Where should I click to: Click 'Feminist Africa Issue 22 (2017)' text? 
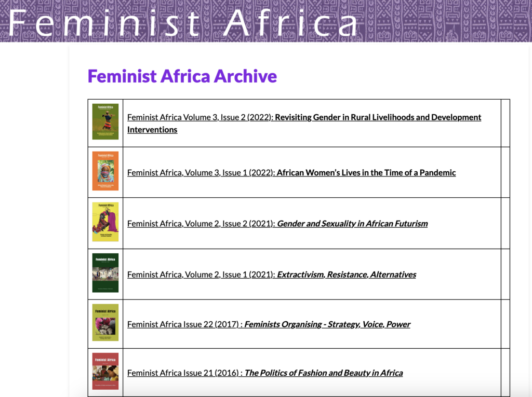point(183,324)
